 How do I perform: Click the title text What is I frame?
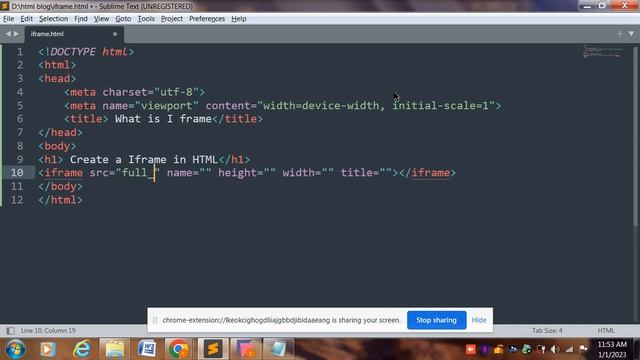point(163,119)
